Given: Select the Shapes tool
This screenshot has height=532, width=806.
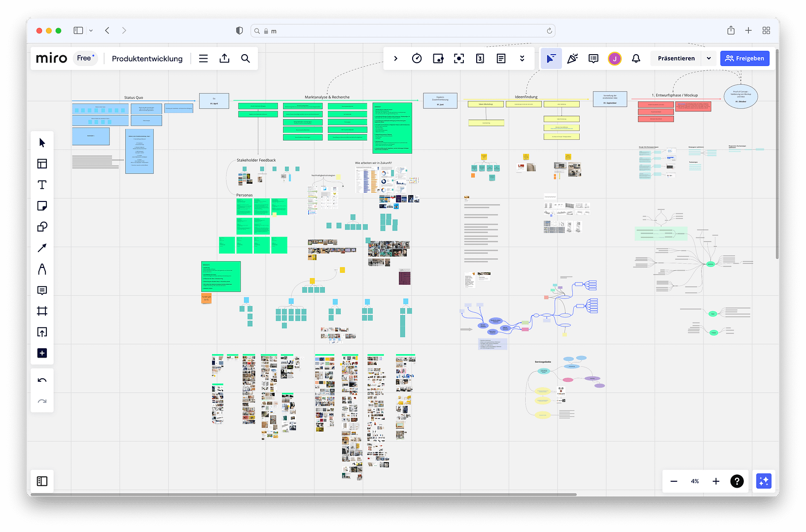Looking at the screenshot, I should 42,227.
